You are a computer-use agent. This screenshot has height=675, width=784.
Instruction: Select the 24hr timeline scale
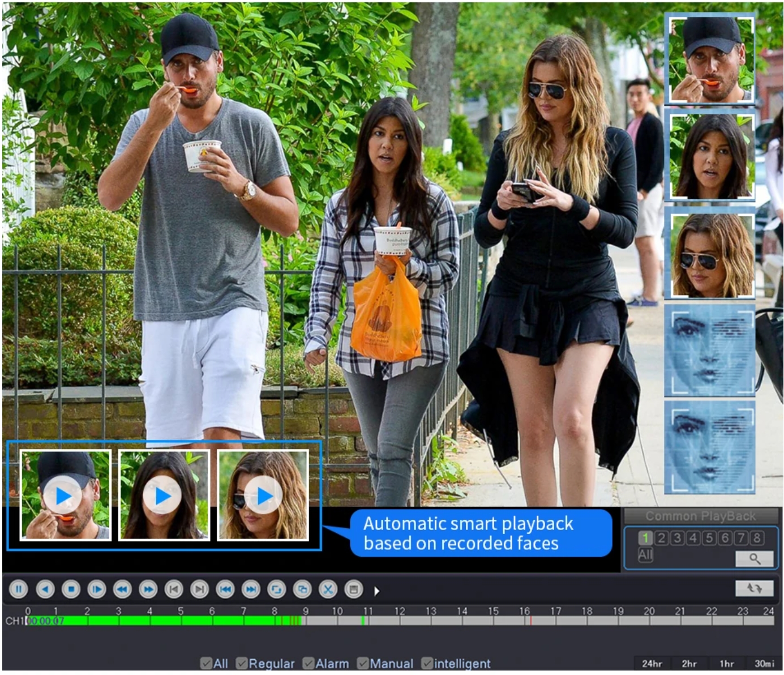click(652, 664)
